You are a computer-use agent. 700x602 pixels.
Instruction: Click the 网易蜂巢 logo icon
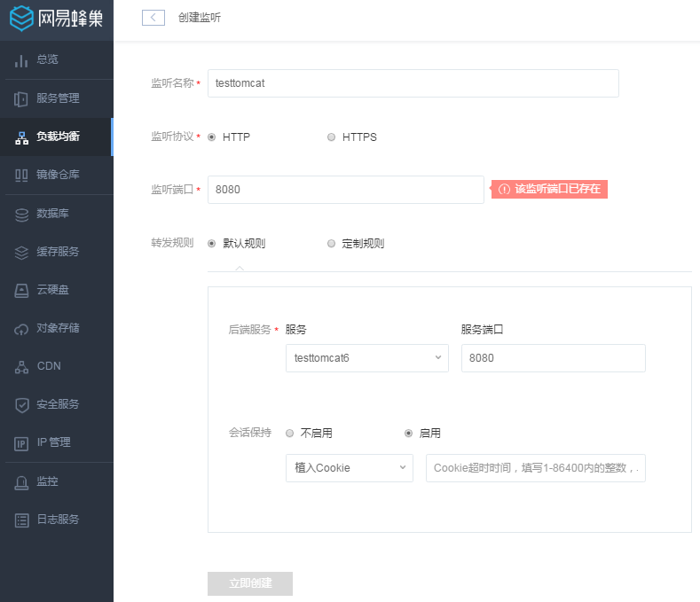(21, 19)
